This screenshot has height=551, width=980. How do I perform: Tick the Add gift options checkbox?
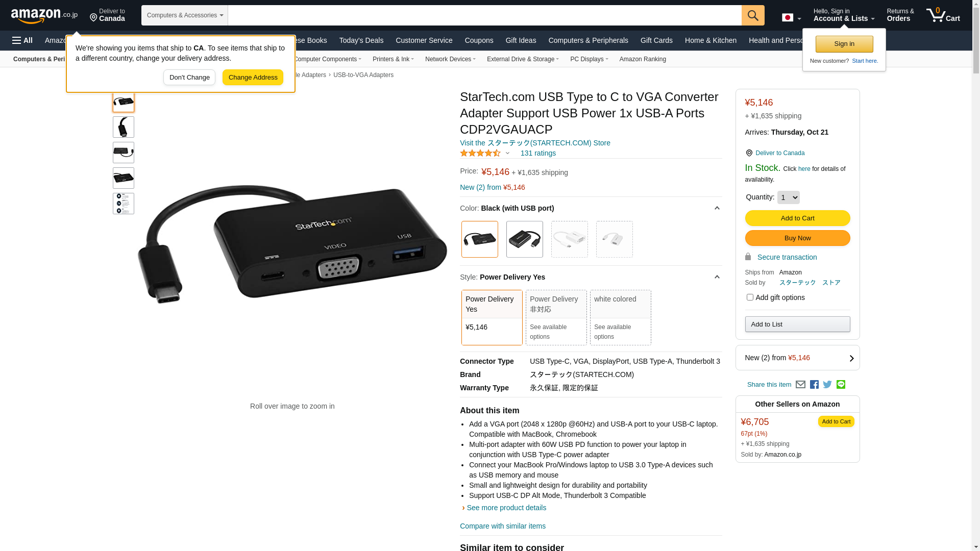pos(749,297)
